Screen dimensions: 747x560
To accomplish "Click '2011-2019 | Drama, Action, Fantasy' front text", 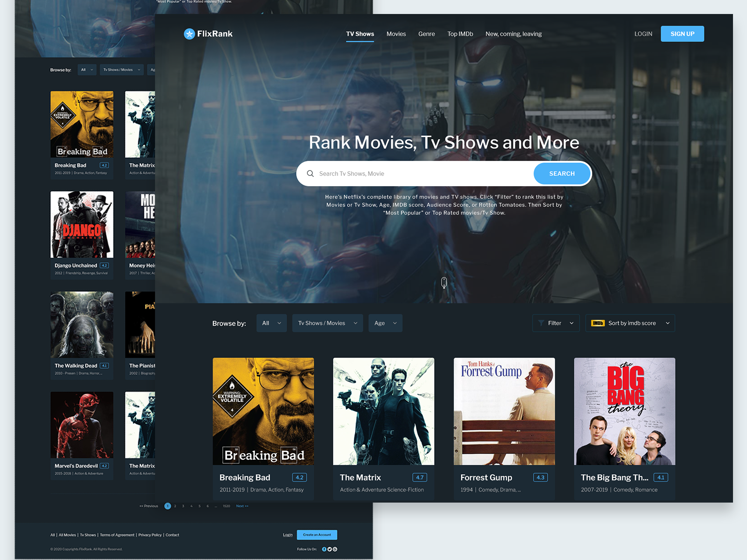I will [x=261, y=490].
